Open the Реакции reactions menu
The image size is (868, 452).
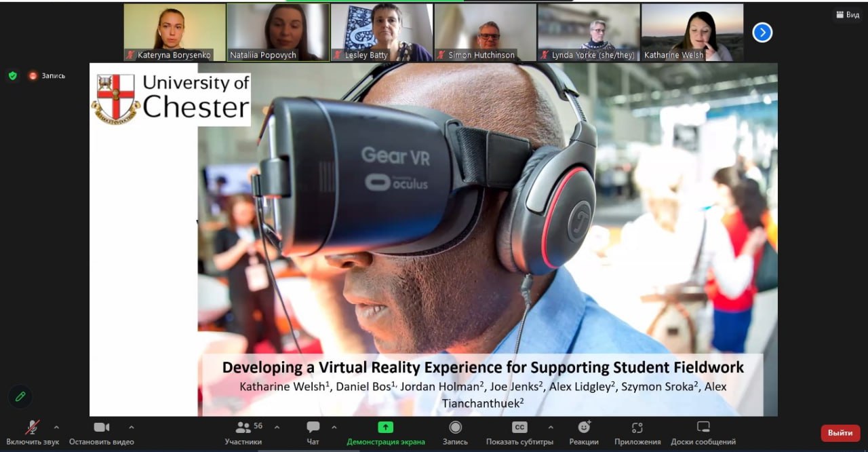point(583,433)
